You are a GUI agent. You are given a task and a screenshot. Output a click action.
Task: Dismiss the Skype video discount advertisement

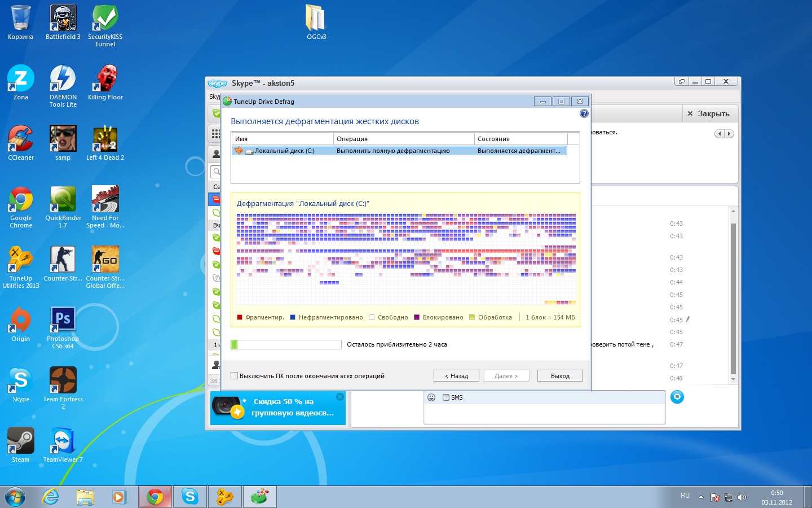[340, 397]
